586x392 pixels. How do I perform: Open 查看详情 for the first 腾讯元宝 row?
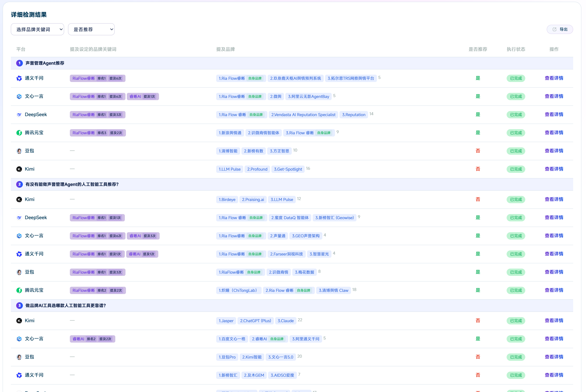[554, 133]
